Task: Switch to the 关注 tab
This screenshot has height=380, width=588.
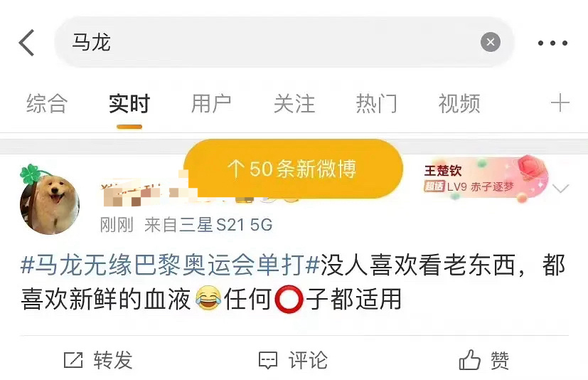Action: (294, 104)
